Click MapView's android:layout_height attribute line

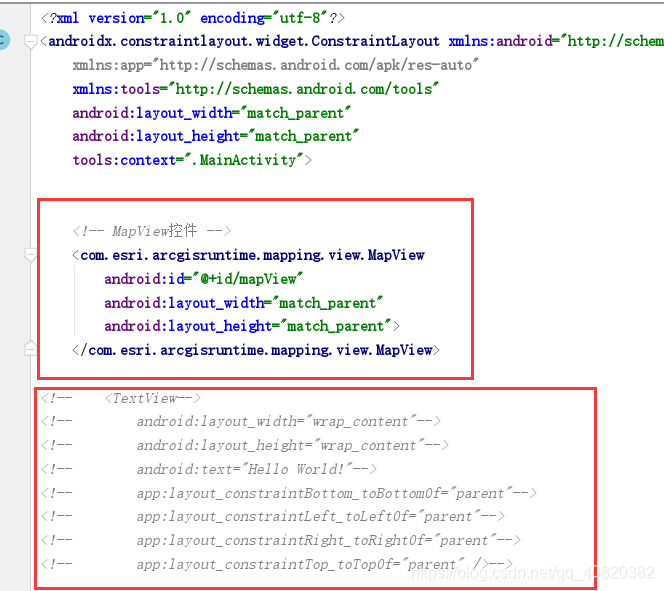[252, 326]
